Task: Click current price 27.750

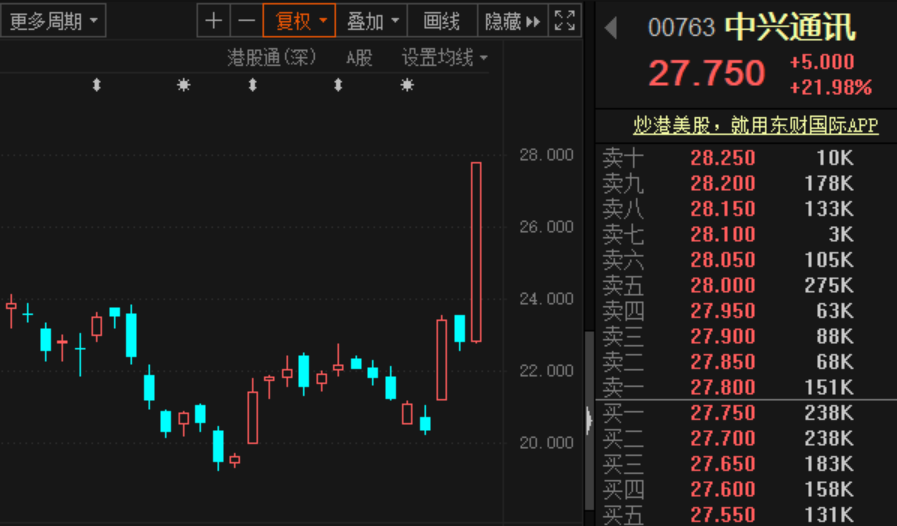Action: point(707,73)
